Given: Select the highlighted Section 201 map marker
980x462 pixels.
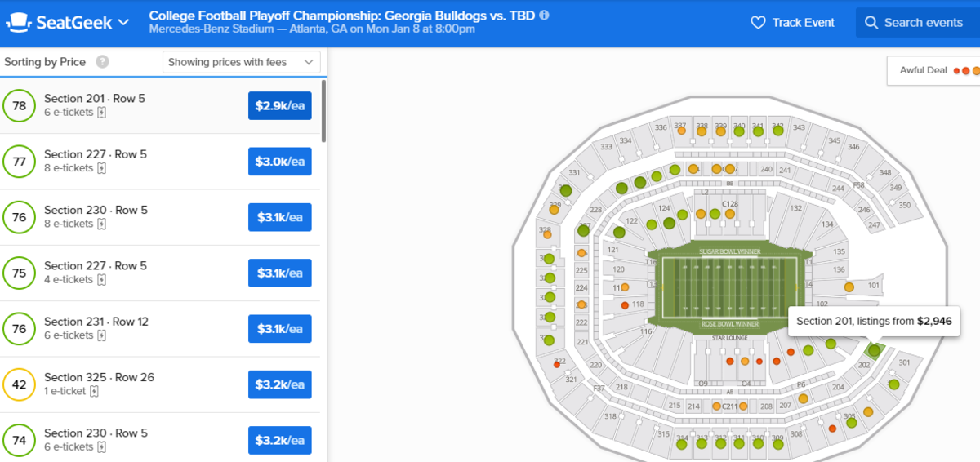Looking at the screenshot, I should (x=874, y=351).
